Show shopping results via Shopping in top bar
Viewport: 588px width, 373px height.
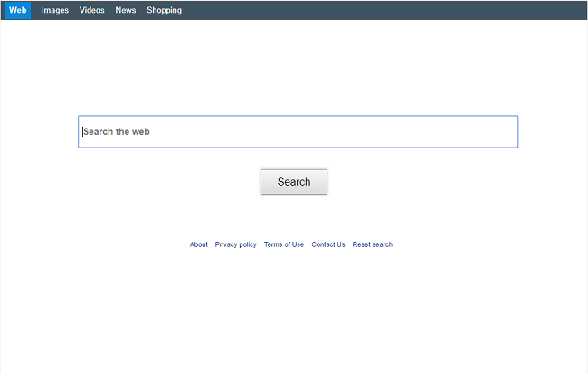(164, 11)
